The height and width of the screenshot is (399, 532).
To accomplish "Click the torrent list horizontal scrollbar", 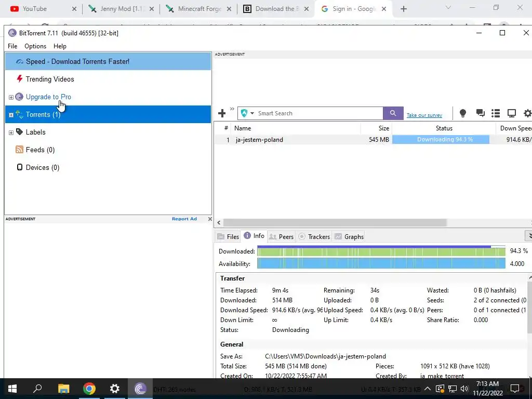I will coord(335,222).
